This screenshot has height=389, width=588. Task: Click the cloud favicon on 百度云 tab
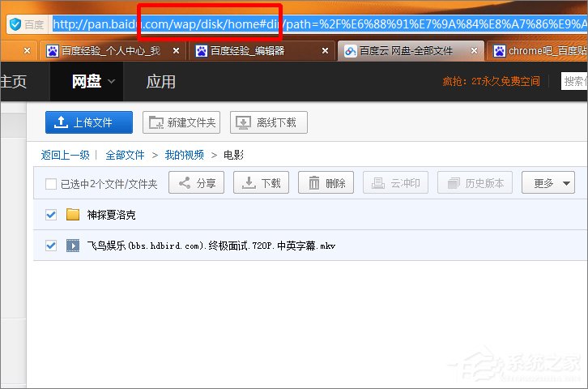(350, 50)
